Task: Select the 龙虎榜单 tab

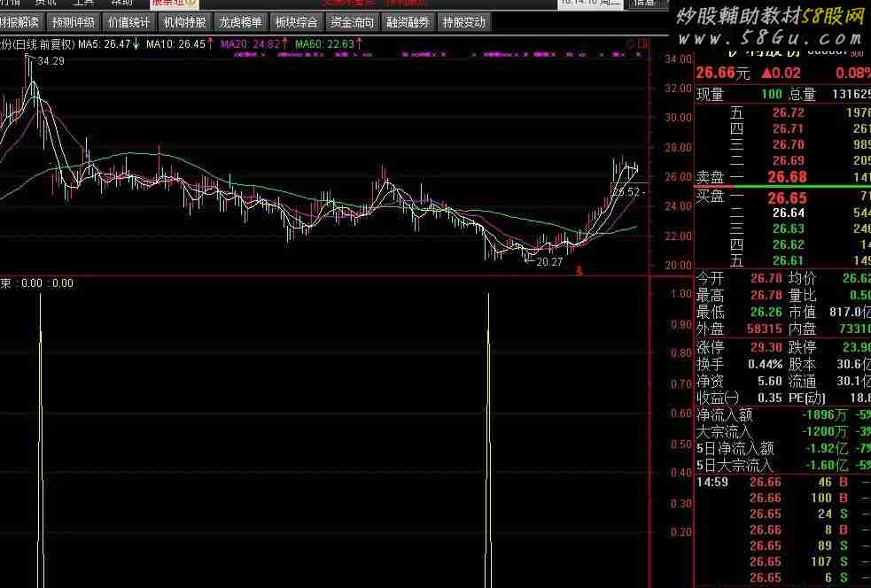Action: pos(240,22)
